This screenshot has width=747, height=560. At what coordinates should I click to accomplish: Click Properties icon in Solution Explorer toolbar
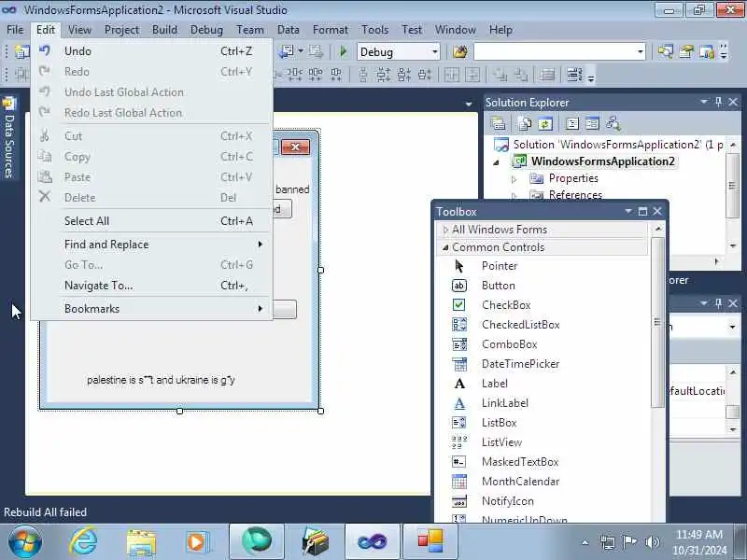point(498,124)
